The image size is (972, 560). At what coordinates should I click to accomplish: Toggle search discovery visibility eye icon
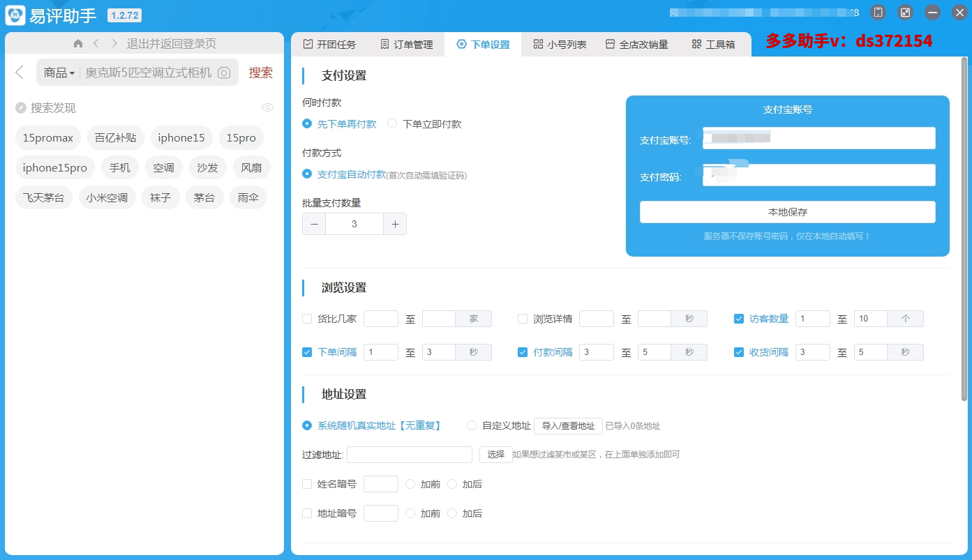pos(267,107)
